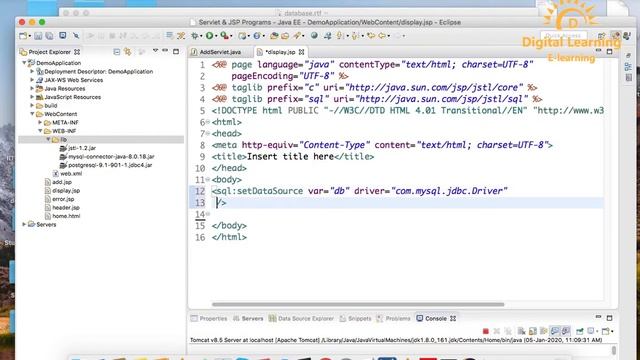Viewport: 640px width, 360px height.
Task: Maximize the editor area
Action: [609, 51]
